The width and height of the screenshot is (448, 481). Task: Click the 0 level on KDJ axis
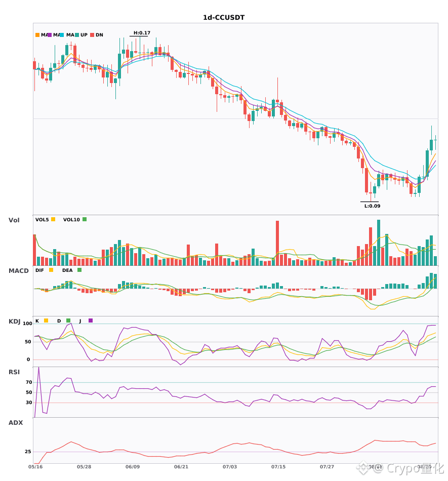(28, 359)
